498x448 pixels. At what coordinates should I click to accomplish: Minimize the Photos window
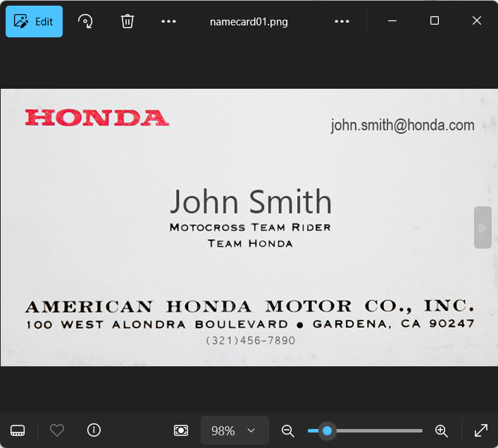tap(392, 21)
